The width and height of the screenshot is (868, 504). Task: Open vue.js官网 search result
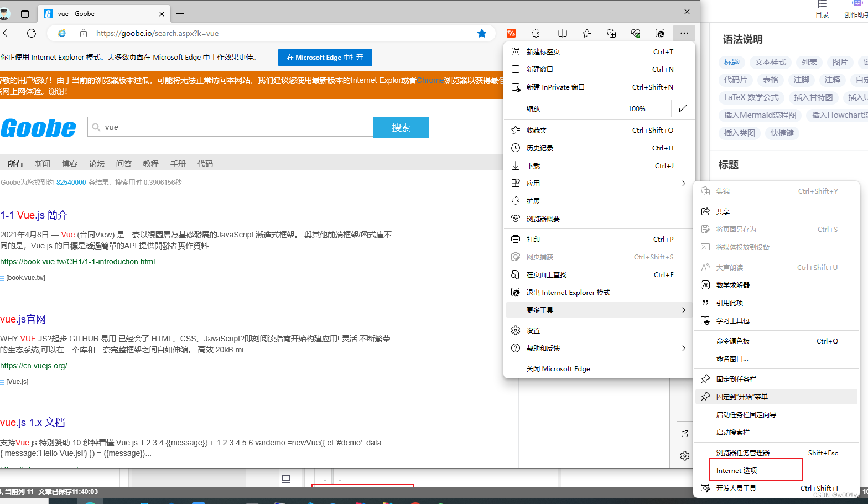(x=23, y=319)
